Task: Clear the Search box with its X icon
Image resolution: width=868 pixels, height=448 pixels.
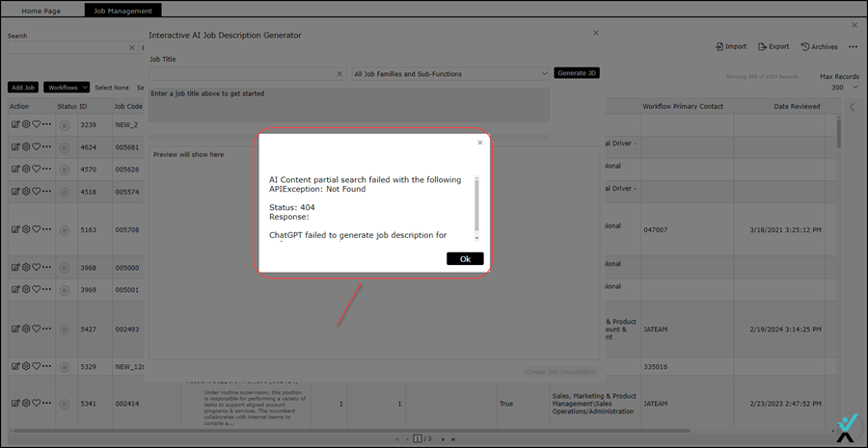Action: [x=132, y=47]
